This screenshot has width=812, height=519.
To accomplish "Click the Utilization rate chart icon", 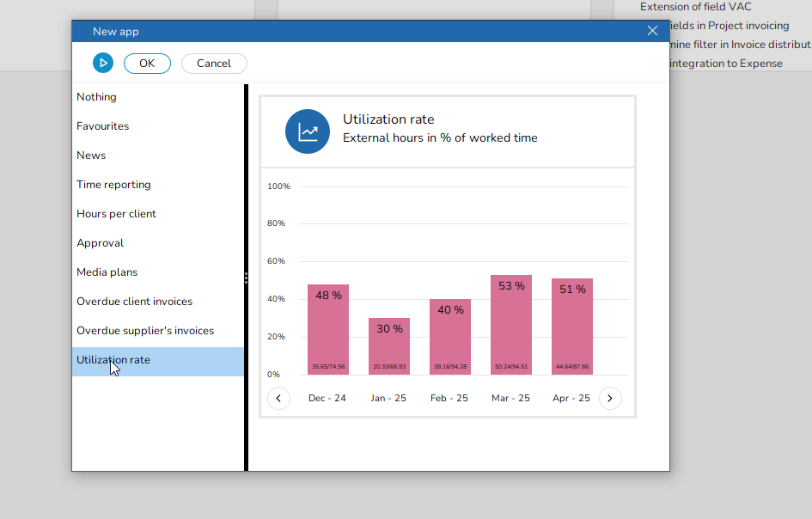I will pyautogui.click(x=308, y=131).
